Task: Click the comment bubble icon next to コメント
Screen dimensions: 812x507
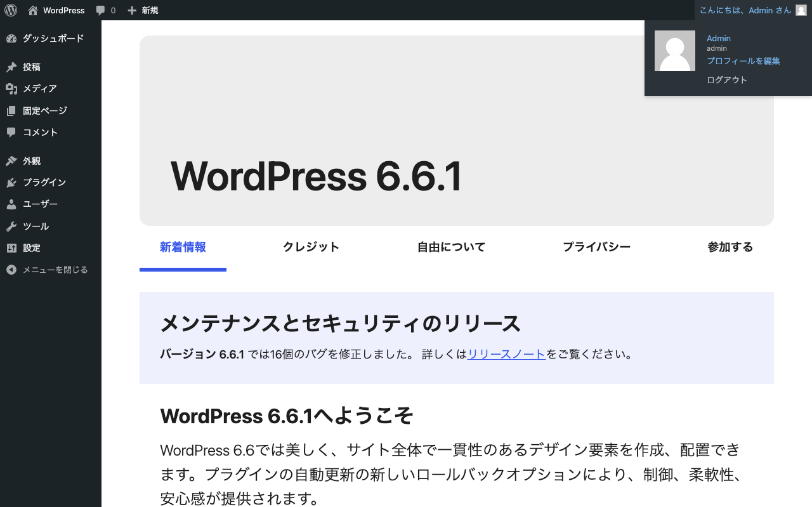Action: (11, 133)
